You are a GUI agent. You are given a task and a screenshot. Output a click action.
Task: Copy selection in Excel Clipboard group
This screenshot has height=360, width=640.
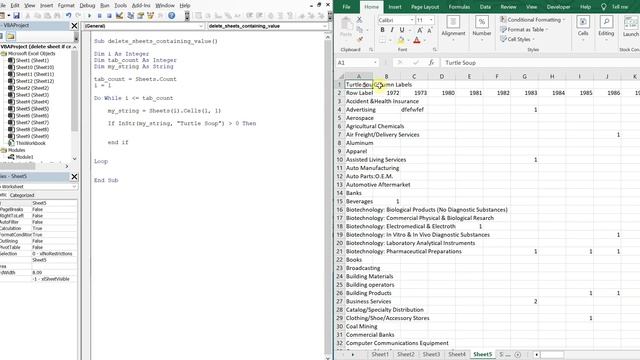[x=360, y=30]
